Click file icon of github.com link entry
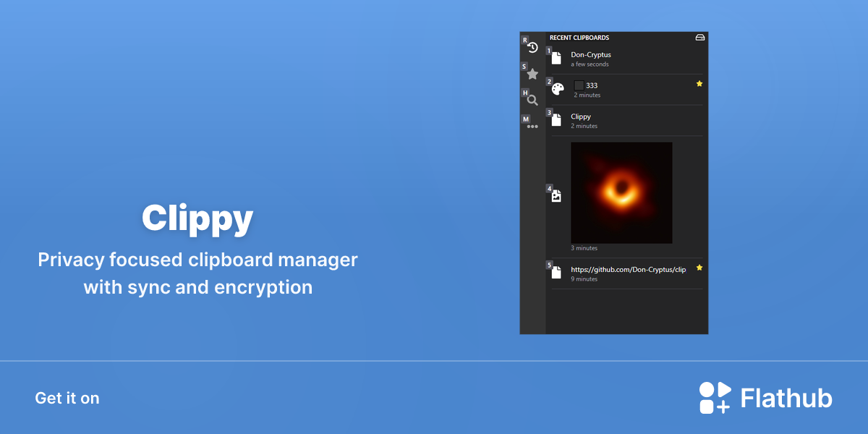The width and height of the screenshot is (868, 434). pyautogui.click(x=556, y=273)
